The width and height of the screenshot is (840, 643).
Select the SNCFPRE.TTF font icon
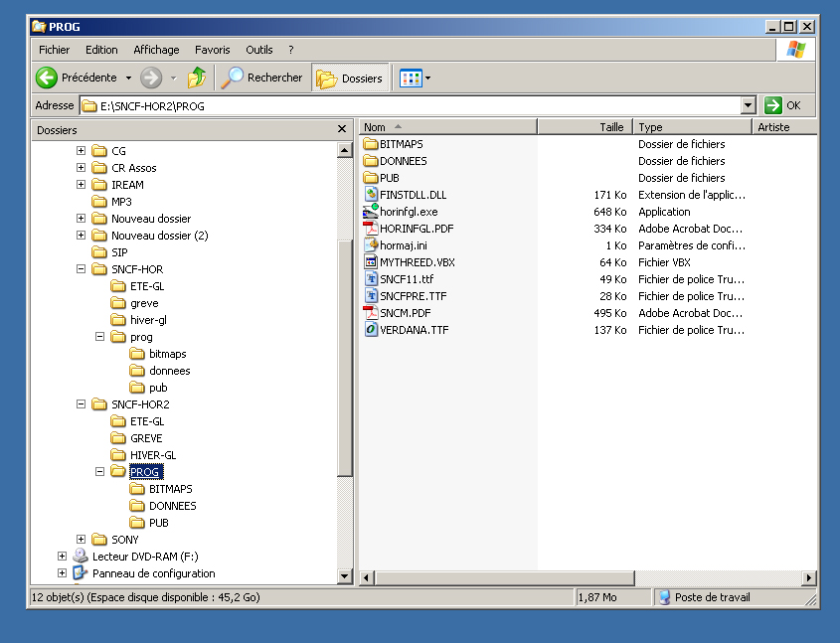click(x=371, y=295)
